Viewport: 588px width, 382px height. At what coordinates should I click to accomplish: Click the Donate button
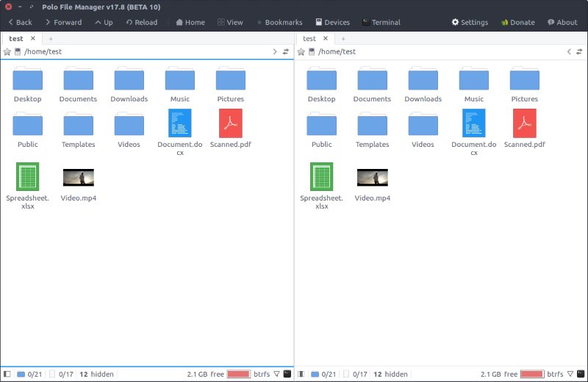[x=517, y=22]
